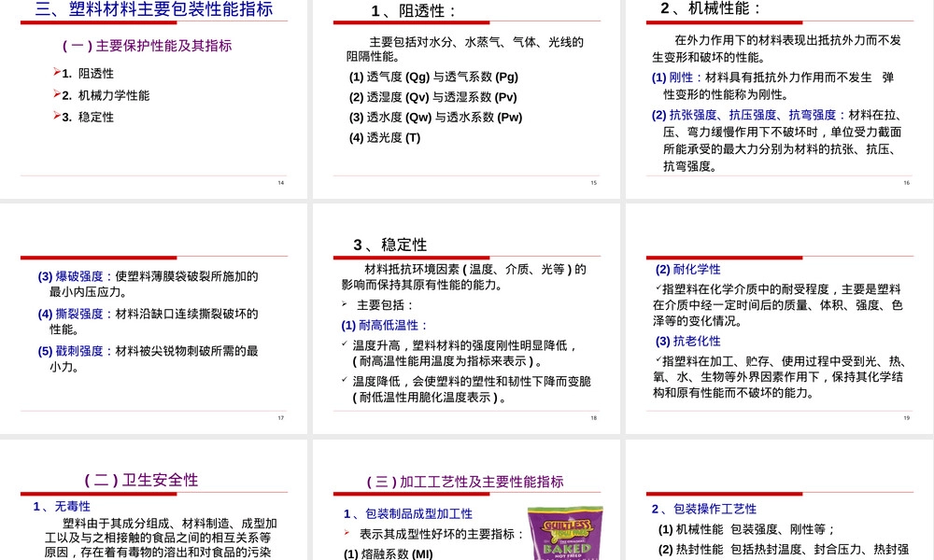Click the subheading 1、无毒性

pos(62,507)
